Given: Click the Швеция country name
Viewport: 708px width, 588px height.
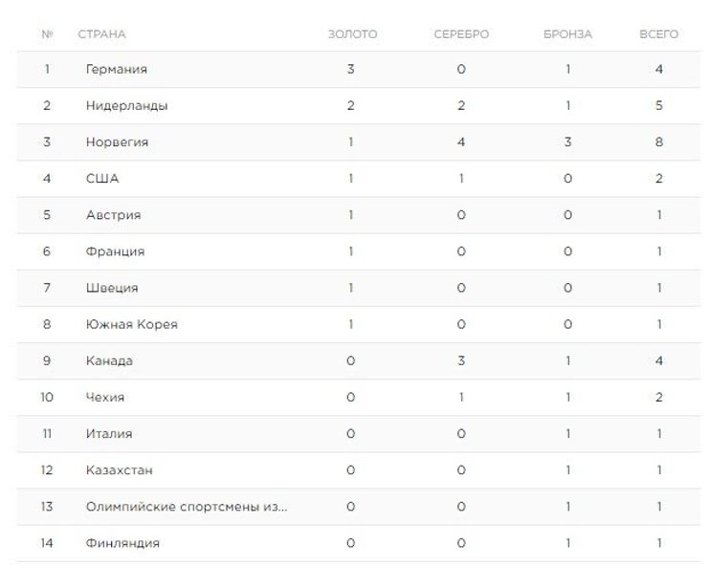Looking at the screenshot, I should pos(112,288).
